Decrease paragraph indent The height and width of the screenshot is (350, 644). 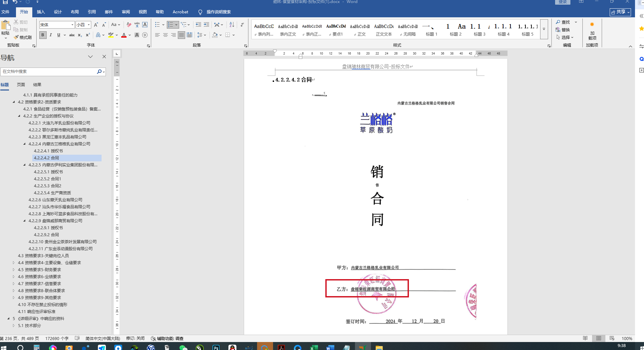pos(198,25)
